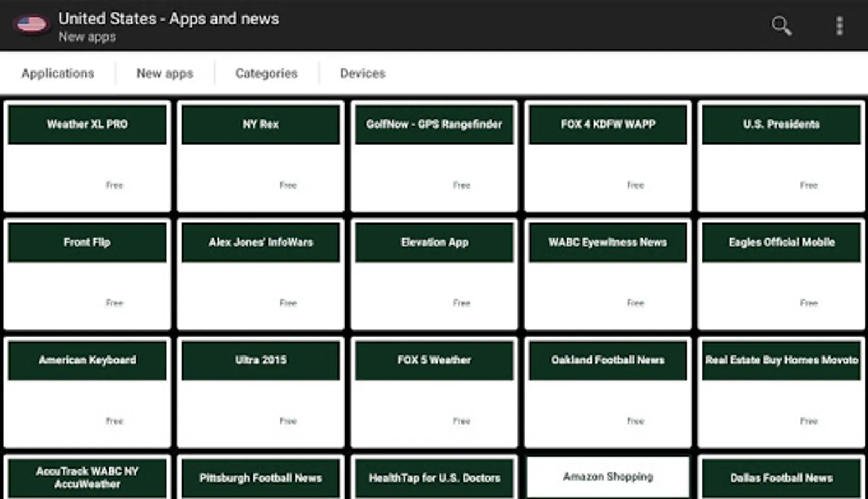
Task: Click the 'United States - Apps and news' title
Action: tap(169, 18)
